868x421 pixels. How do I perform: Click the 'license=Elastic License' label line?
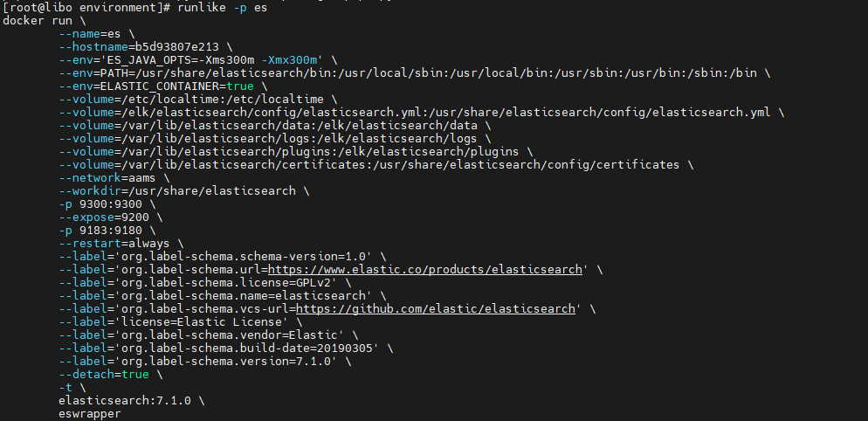(x=181, y=321)
